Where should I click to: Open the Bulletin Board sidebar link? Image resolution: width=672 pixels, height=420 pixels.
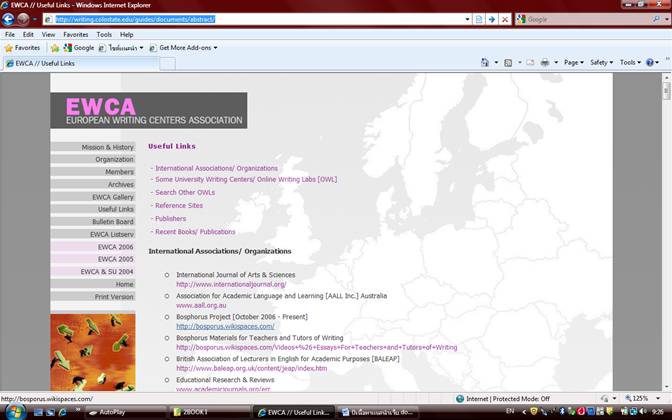tap(93, 222)
